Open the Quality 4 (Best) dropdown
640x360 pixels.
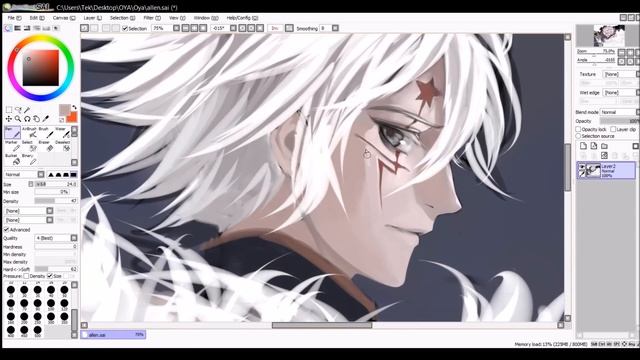56,238
